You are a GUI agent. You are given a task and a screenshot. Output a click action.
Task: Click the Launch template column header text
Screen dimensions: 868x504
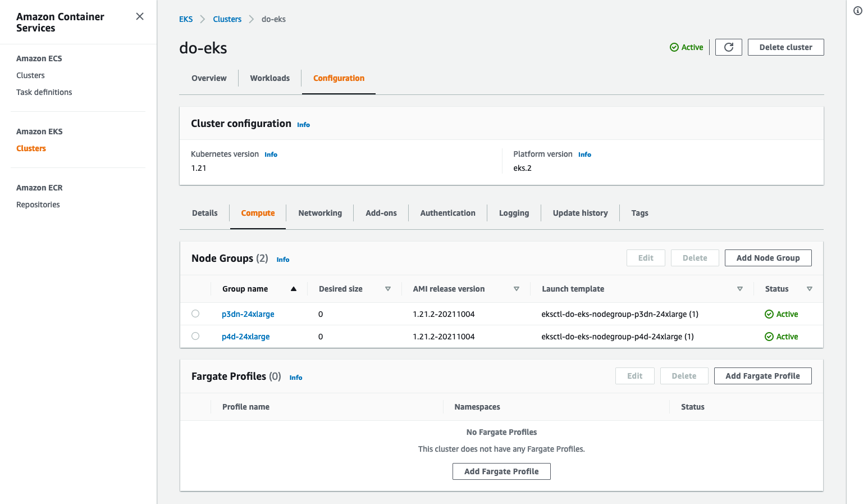tap(573, 289)
